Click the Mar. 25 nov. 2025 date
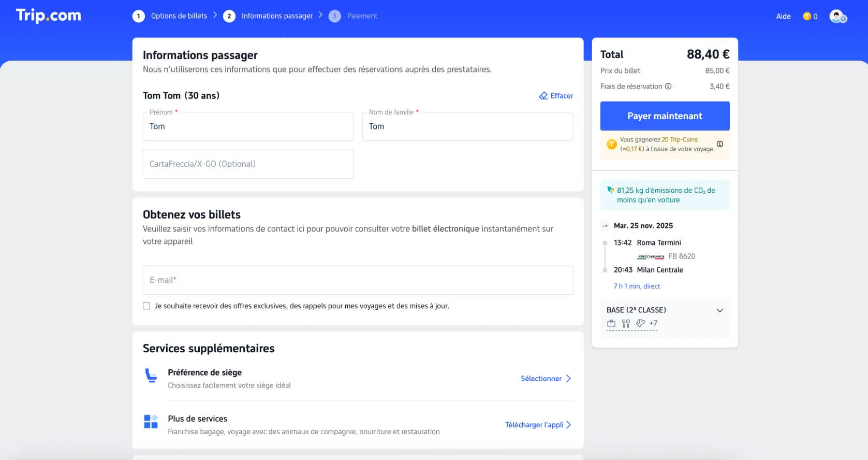868x460 pixels. click(x=643, y=226)
